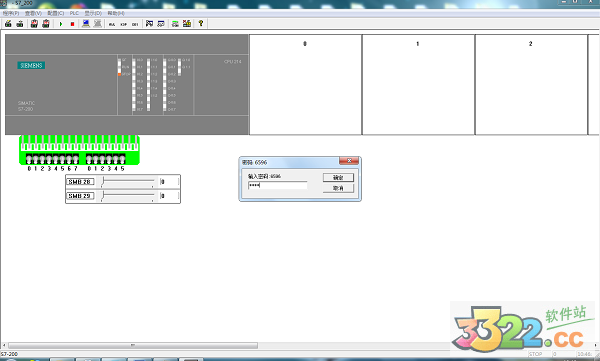Click the first toolbar icon (load program)
Image resolution: width=600 pixels, height=361 pixels.
coord(8,24)
